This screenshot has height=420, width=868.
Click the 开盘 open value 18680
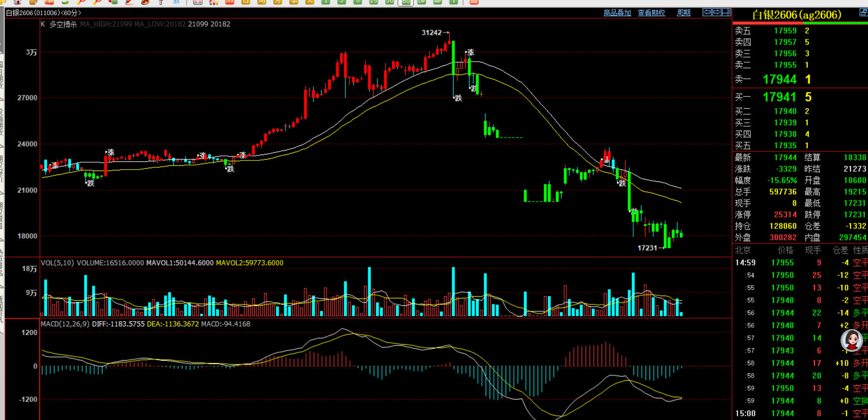tap(855, 181)
